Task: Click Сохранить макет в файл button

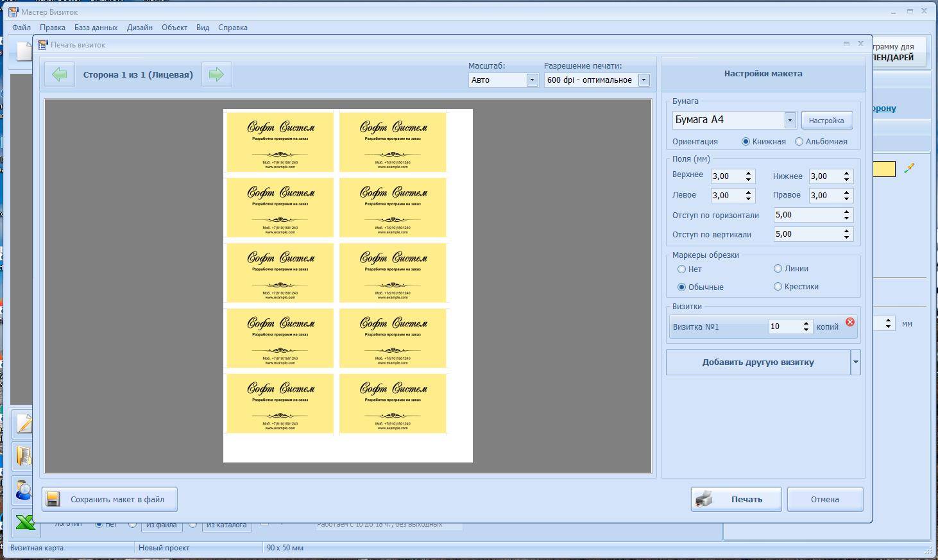Action: coord(110,499)
